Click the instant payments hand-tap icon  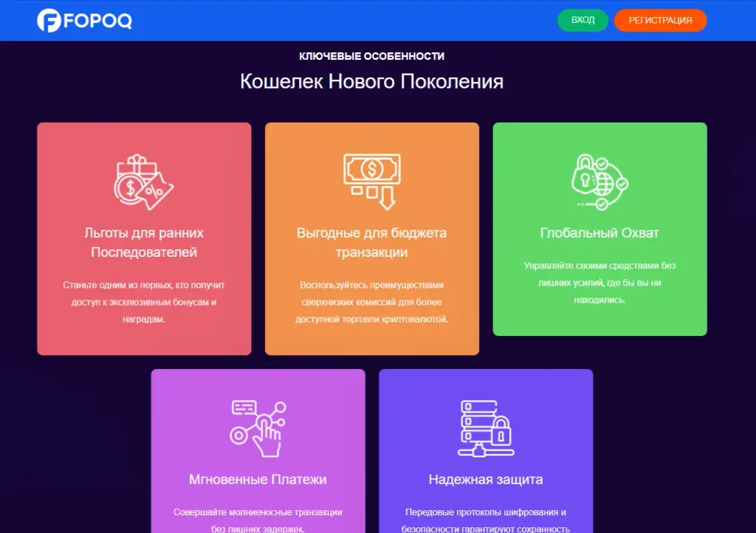(x=258, y=429)
